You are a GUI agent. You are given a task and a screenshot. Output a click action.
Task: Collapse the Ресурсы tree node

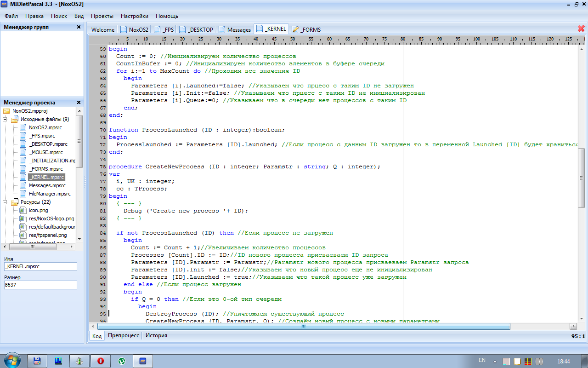(6, 202)
